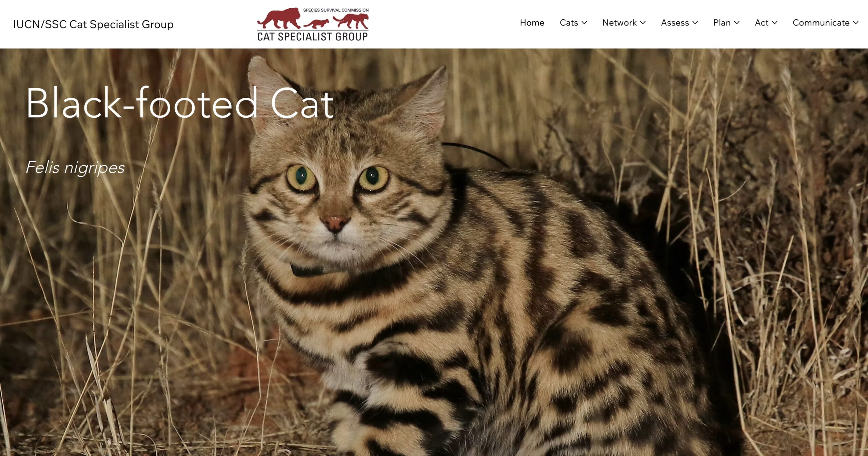
Task: Click the IUCN/SSC Cat Specialist Group title
Action: [93, 24]
